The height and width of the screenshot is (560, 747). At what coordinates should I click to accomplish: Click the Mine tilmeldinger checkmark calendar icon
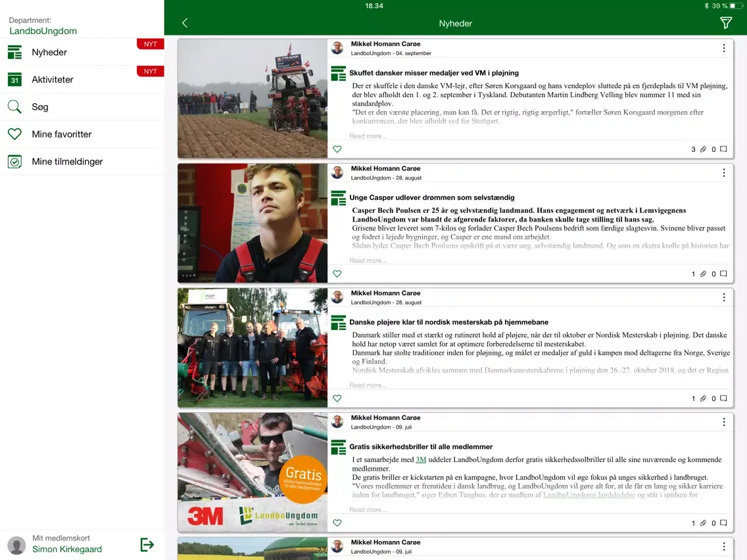[x=14, y=162]
